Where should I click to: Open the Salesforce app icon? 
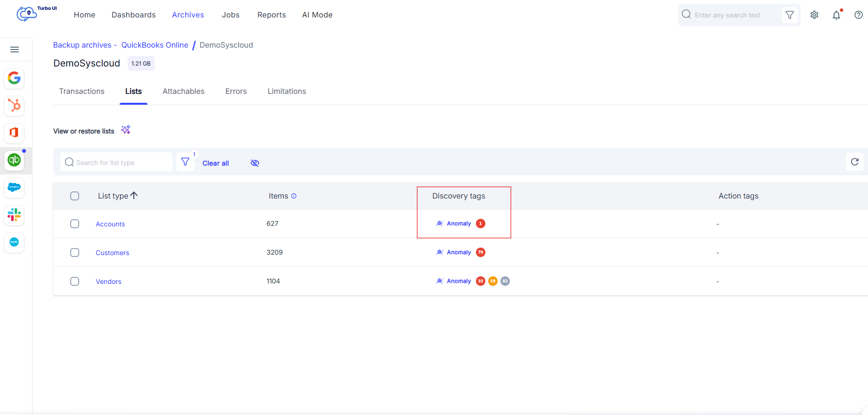(x=14, y=187)
